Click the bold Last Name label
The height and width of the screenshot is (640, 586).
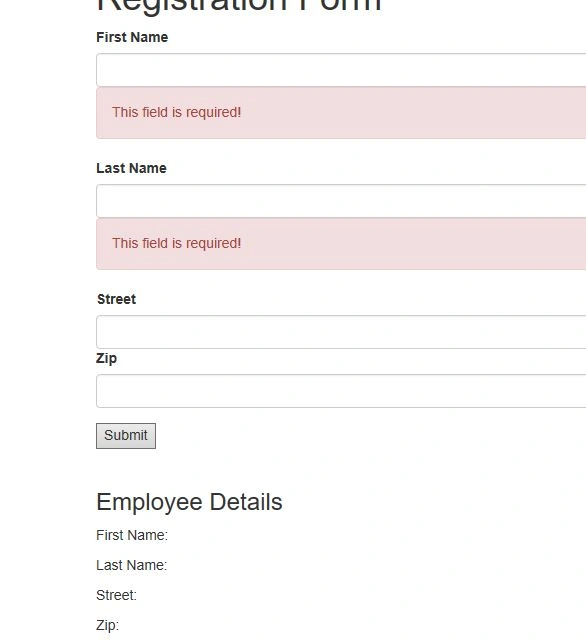click(x=131, y=168)
